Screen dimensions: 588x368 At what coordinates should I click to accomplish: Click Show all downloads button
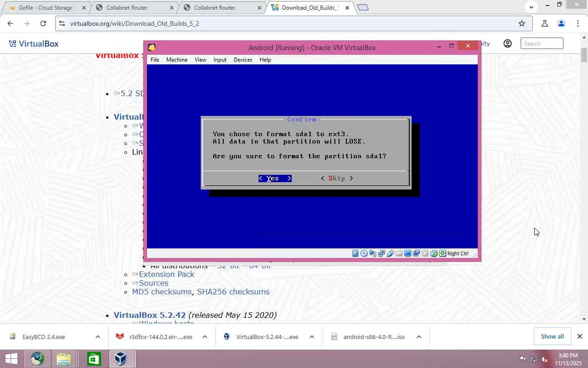(x=552, y=336)
